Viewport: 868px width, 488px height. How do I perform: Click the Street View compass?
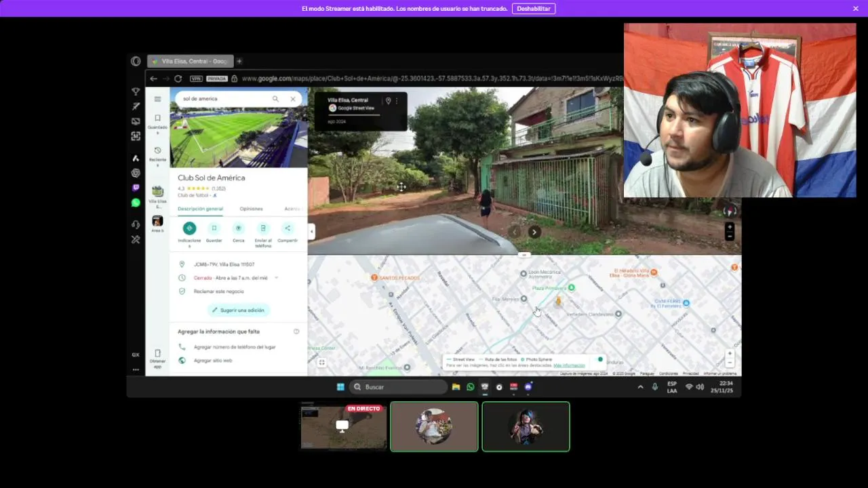pos(730,211)
